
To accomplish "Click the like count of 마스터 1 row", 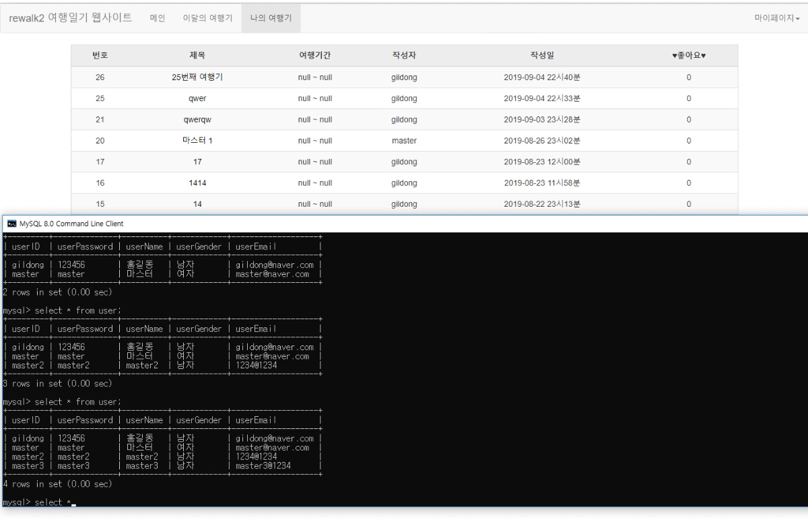I will (688, 140).
